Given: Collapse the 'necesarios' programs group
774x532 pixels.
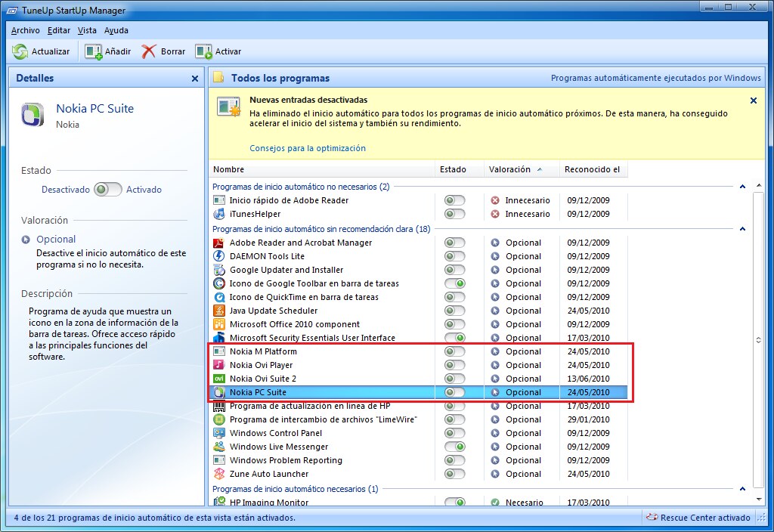Looking at the screenshot, I should point(742,489).
